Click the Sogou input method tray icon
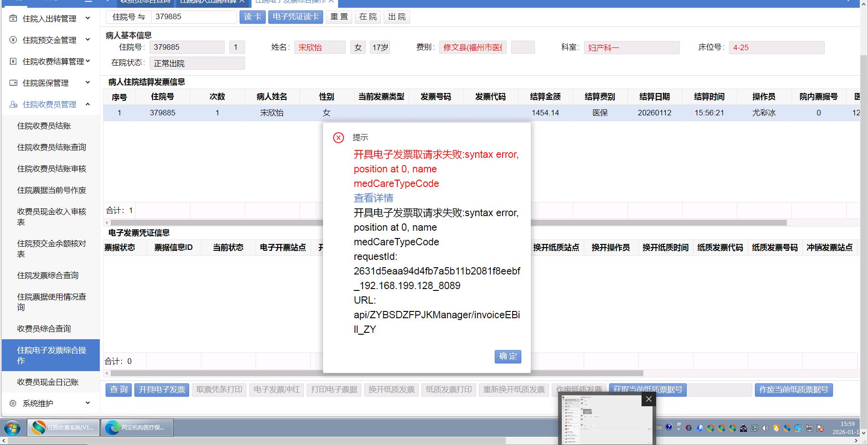The height and width of the screenshot is (445, 868). 688,428
